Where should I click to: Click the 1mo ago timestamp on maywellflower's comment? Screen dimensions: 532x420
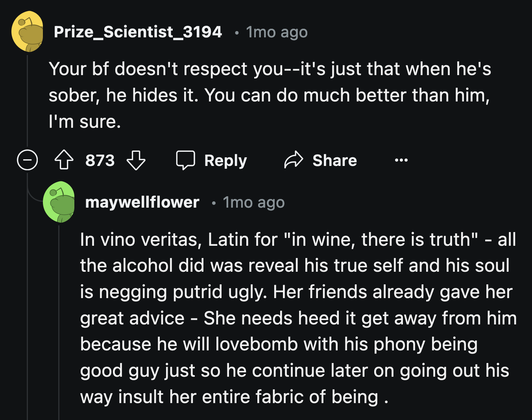click(254, 202)
